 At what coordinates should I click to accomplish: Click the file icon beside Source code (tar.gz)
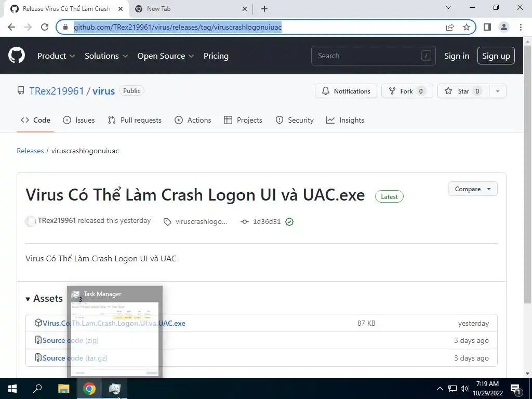coord(38,357)
